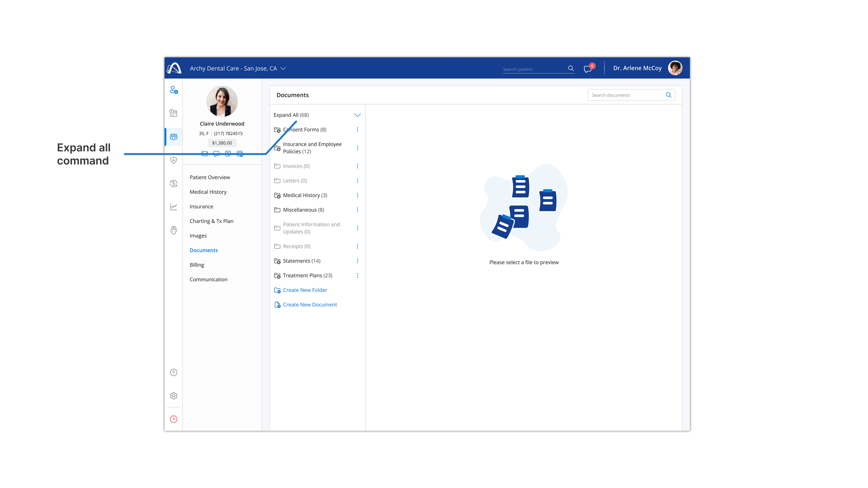This screenshot has height=488, width=868.
Task: Click the help question mark icon
Action: pyautogui.click(x=174, y=372)
